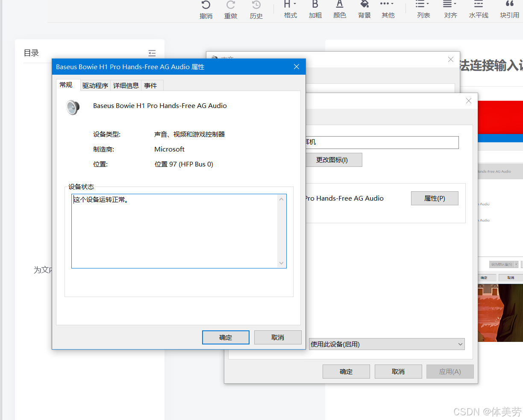
Task: Click the device name field containing 耳机
Action: click(x=382, y=142)
